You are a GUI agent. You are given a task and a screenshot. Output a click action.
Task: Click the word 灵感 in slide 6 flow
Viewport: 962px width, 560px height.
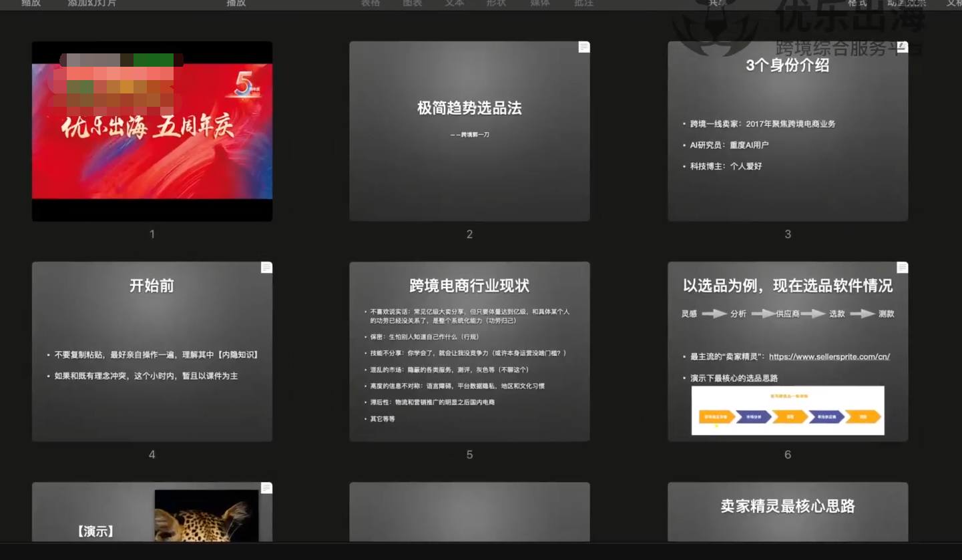689,314
